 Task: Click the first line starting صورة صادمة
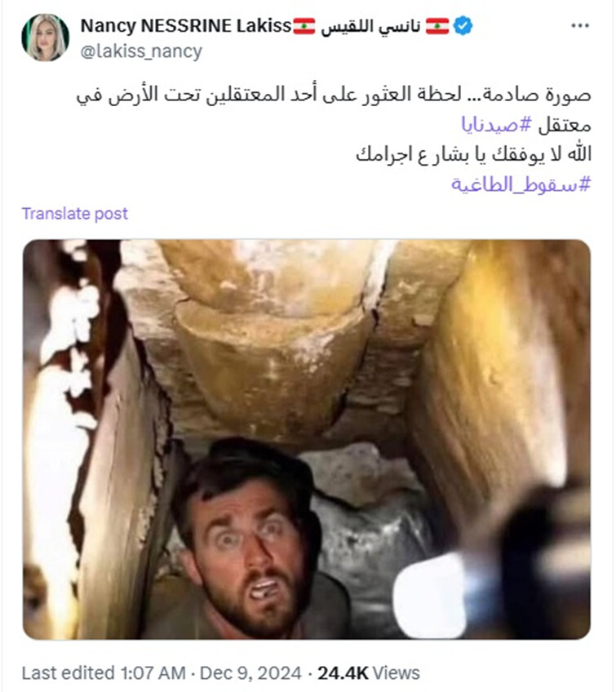click(334, 95)
